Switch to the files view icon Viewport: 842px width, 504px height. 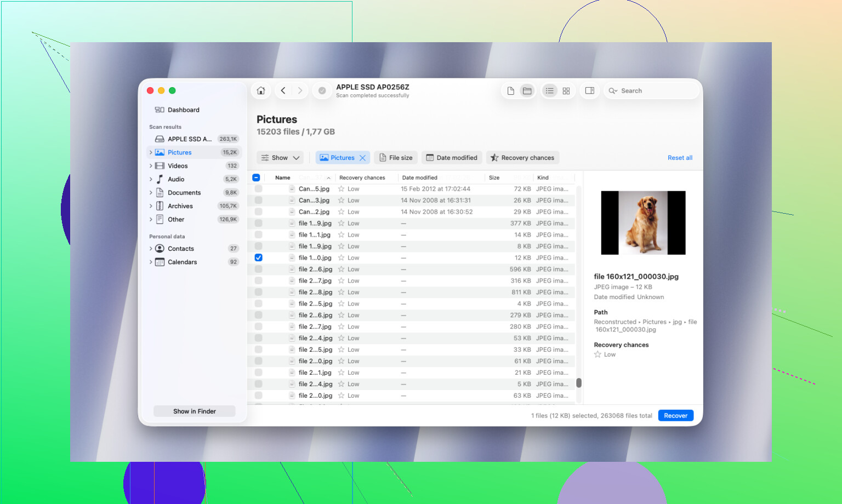(x=510, y=91)
